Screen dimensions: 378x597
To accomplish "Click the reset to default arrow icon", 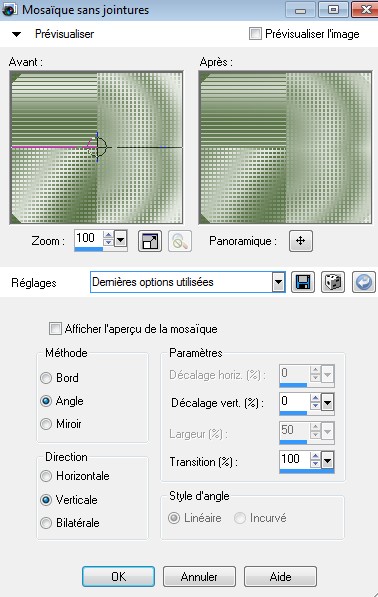I will [364, 282].
